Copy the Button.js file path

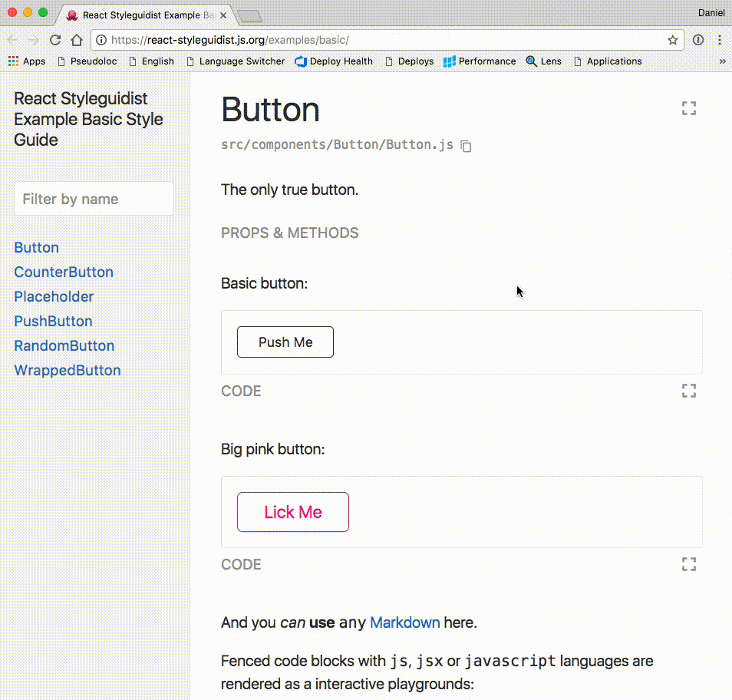(x=467, y=147)
